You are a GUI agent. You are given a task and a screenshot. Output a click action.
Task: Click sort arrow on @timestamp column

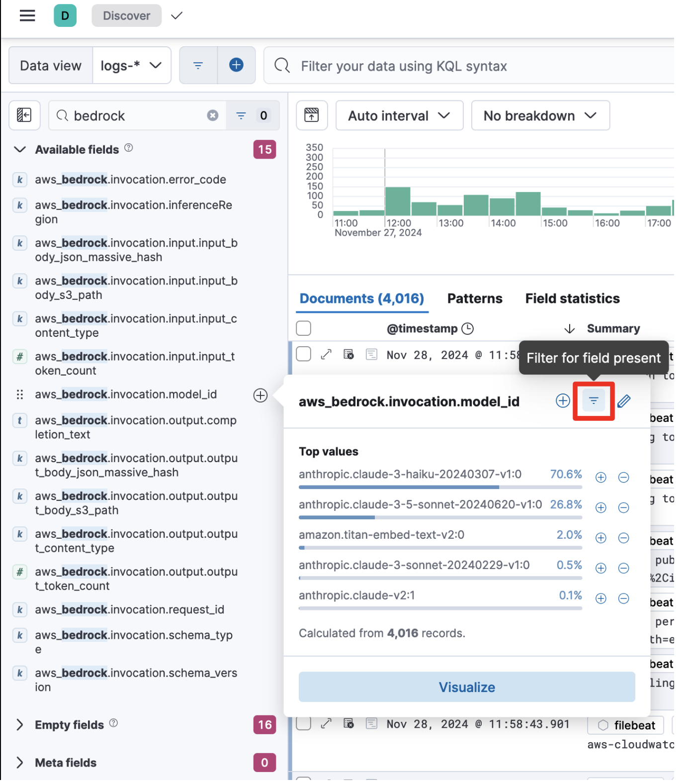tap(570, 329)
